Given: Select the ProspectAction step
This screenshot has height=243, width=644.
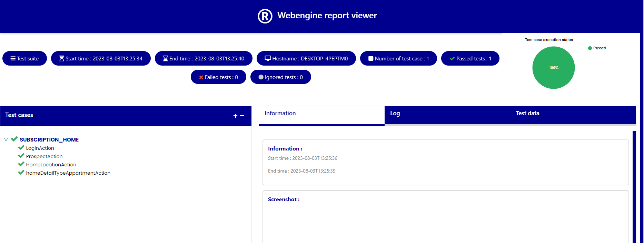Looking at the screenshot, I should (x=44, y=156).
